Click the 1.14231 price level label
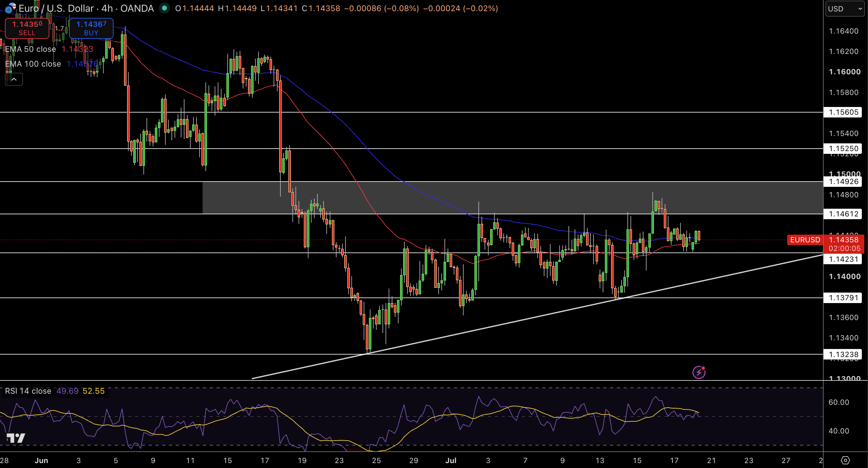 coord(843,259)
